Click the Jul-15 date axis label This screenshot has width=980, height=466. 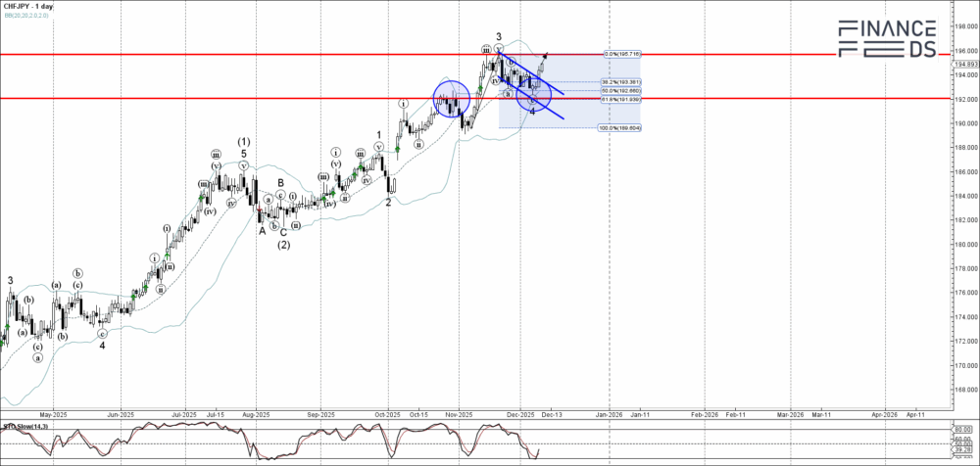coord(215,414)
